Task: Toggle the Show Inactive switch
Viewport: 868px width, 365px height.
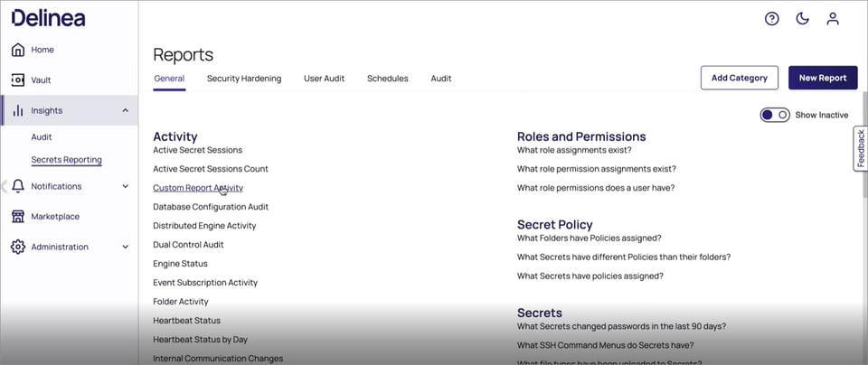Action: (x=775, y=115)
